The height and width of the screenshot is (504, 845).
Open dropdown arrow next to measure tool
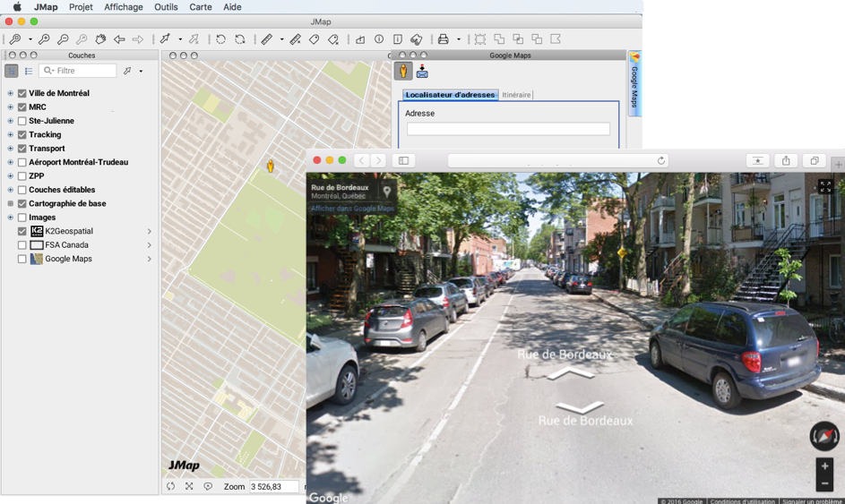[x=281, y=39]
